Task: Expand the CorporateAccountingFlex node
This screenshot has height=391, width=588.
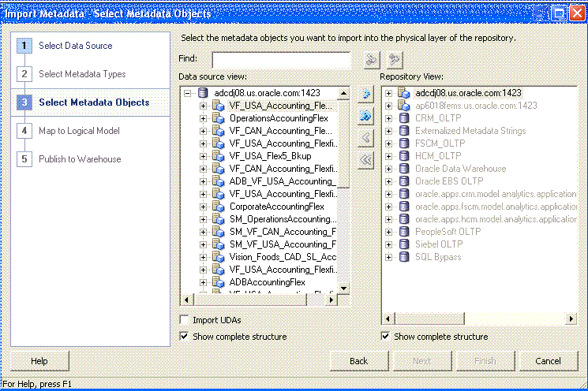Action: click(x=203, y=207)
